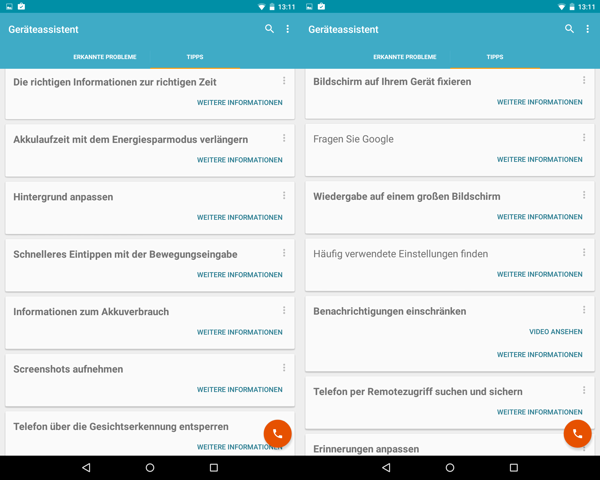The width and height of the screenshot is (600, 480).
Task: Tap 'Geräteassistent' title on right screen
Action: pyautogui.click(x=343, y=29)
